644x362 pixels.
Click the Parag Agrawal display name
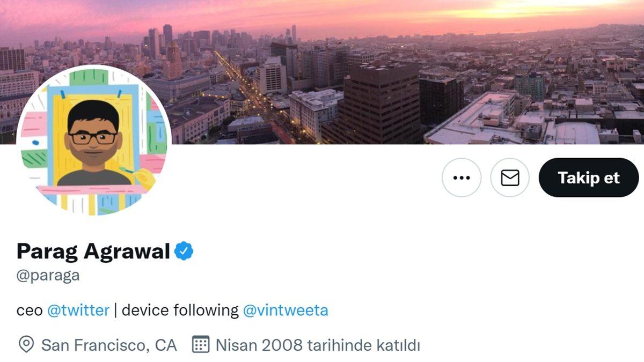coord(93,250)
